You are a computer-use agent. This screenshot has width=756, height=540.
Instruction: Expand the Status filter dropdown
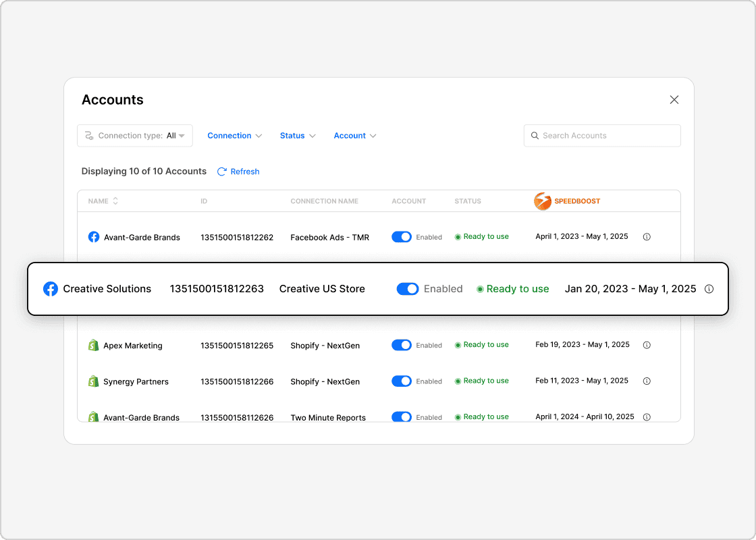tap(298, 136)
